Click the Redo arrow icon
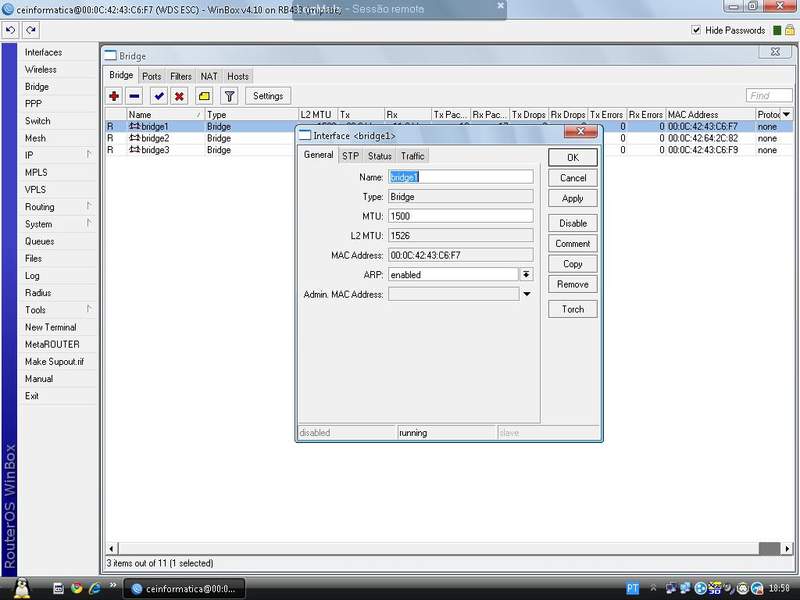 (31, 31)
